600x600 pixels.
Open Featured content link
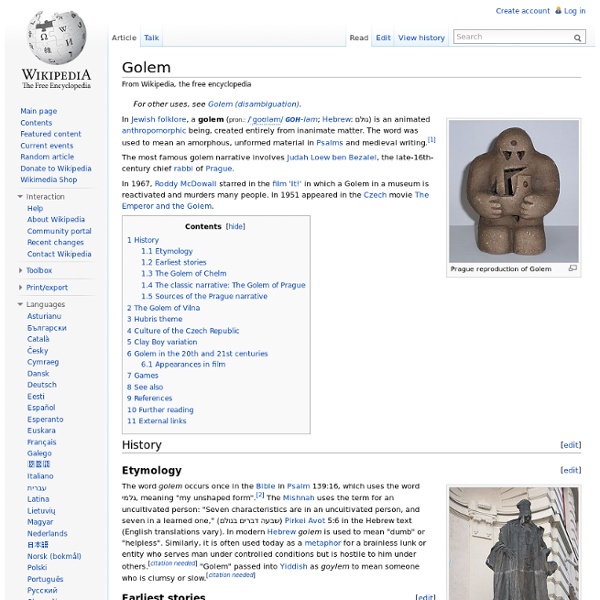[51, 134]
